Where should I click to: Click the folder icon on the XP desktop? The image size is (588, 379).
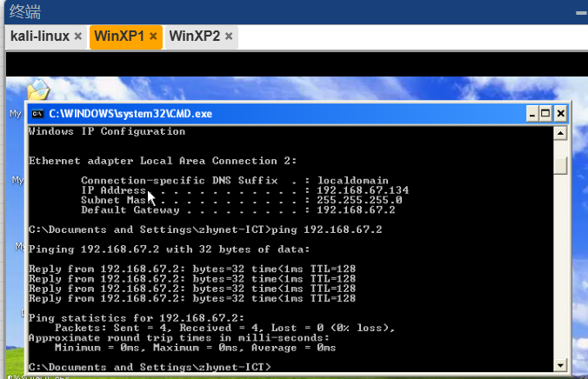tap(38, 90)
